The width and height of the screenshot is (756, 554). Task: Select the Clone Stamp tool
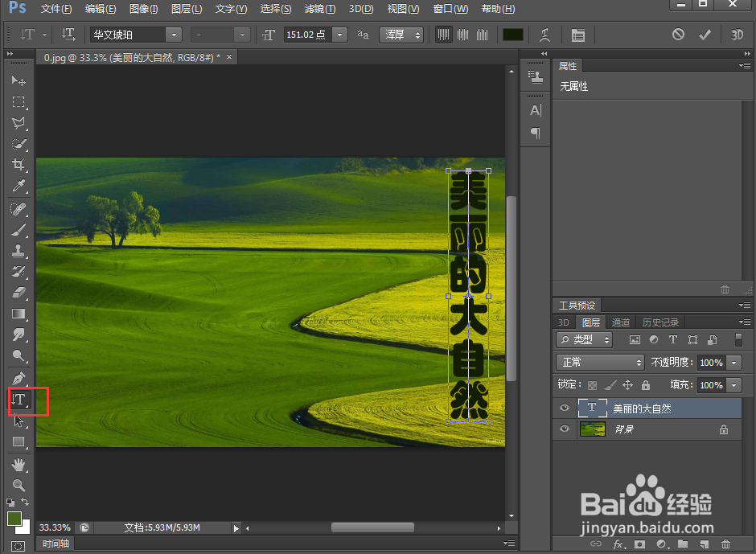point(18,251)
